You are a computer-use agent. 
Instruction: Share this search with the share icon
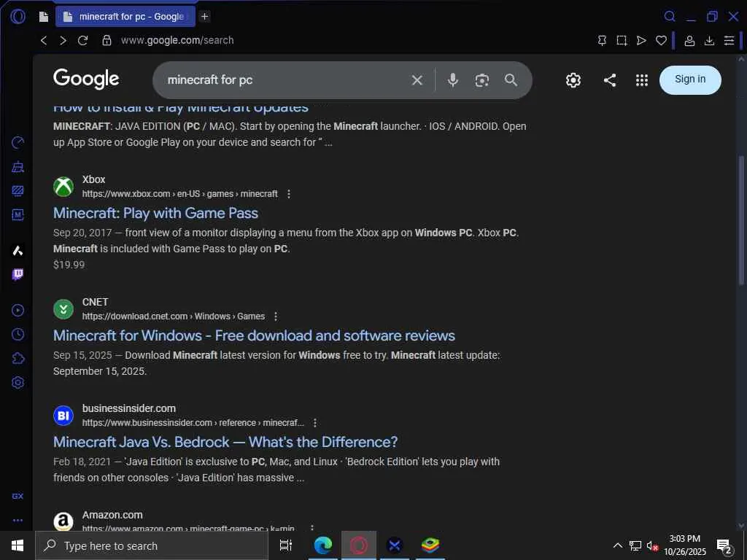pyautogui.click(x=610, y=80)
